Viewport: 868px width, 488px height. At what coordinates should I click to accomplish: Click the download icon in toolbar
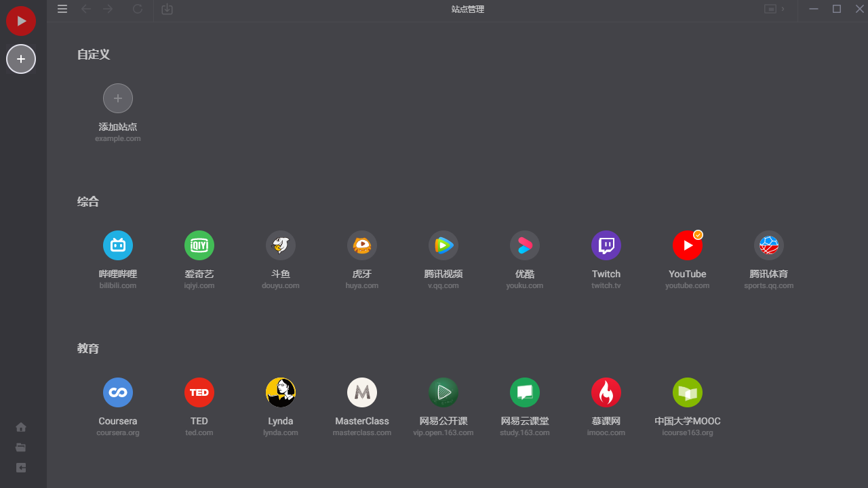pyautogui.click(x=167, y=9)
